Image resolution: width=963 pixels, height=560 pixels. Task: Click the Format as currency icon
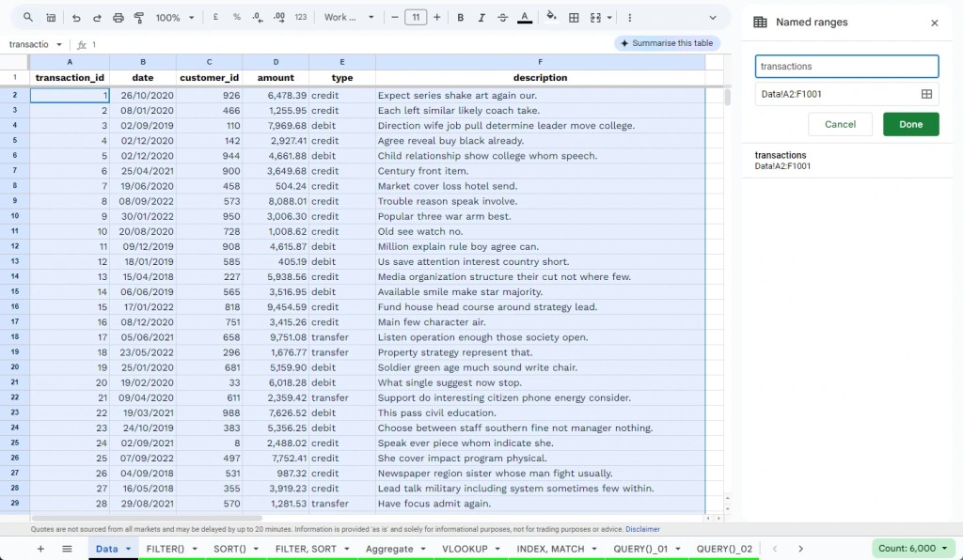215,18
